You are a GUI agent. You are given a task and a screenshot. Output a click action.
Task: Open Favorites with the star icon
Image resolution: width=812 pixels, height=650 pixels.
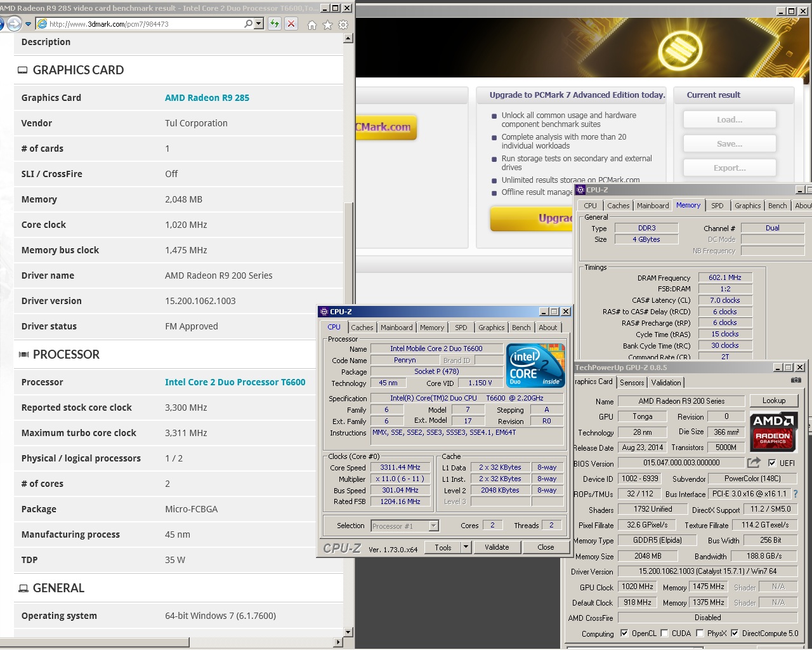click(327, 25)
